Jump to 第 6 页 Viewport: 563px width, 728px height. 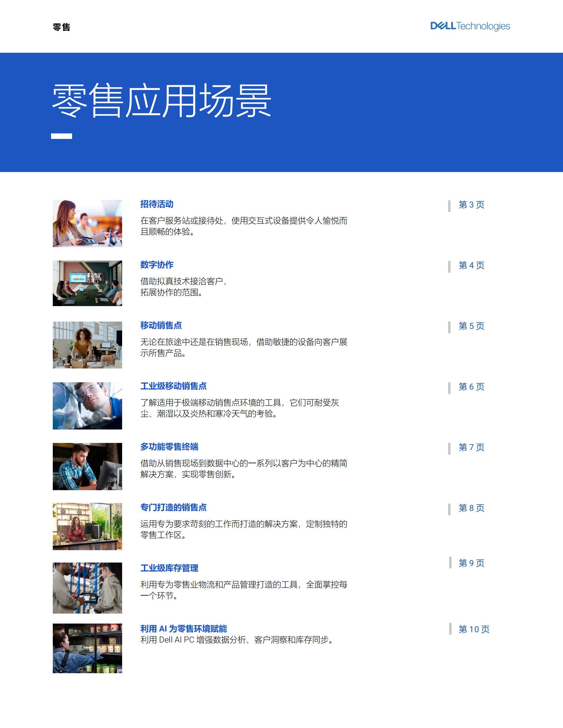coord(471,387)
